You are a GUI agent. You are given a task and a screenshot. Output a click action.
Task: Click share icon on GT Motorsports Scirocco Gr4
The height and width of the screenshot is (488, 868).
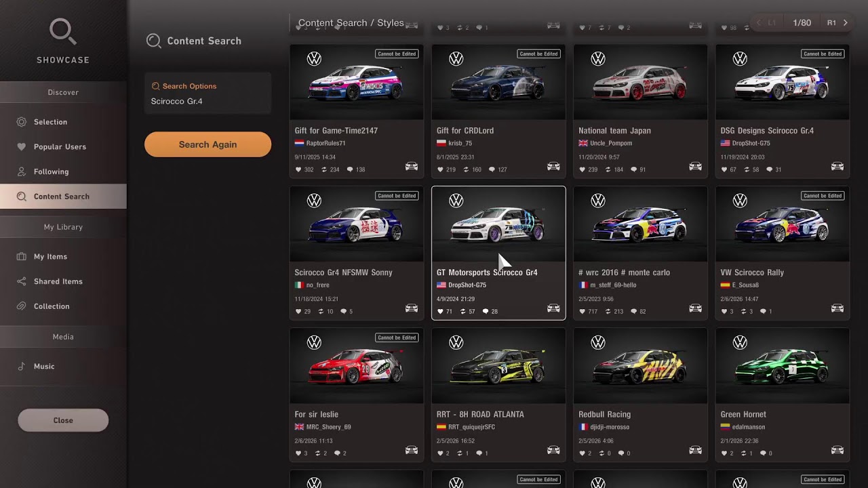point(462,312)
